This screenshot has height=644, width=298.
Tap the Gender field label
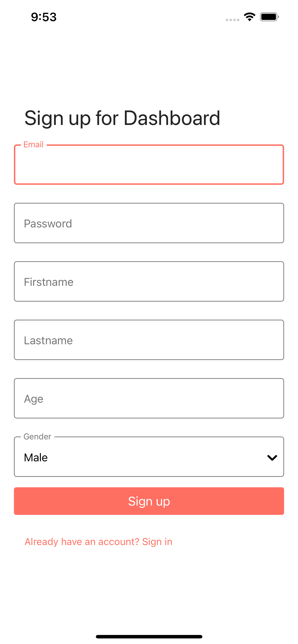point(37,437)
